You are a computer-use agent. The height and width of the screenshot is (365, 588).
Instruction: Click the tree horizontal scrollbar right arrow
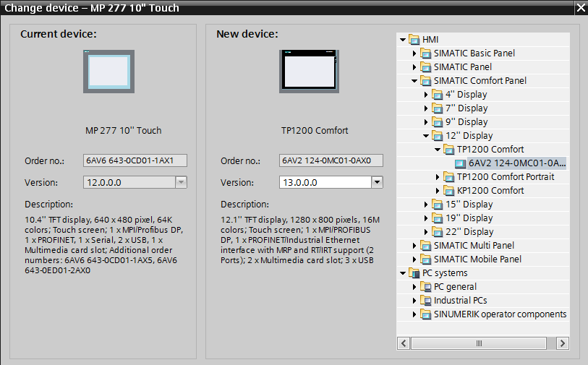click(562, 343)
